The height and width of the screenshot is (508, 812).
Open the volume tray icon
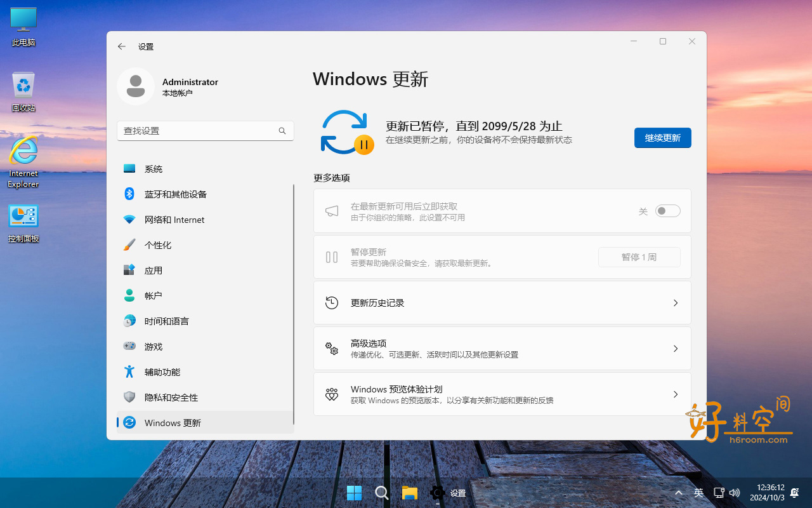(x=735, y=493)
